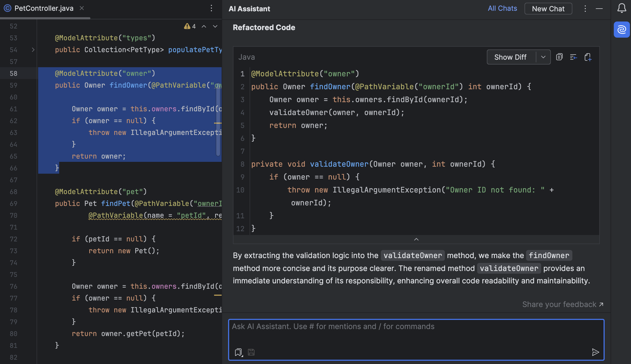Collapse the Java code block with chevron
The height and width of the screenshot is (364, 631).
tap(416, 239)
